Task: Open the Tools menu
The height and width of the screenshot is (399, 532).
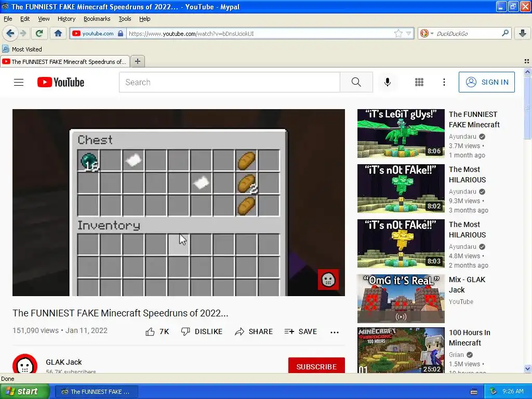Action: point(125,19)
